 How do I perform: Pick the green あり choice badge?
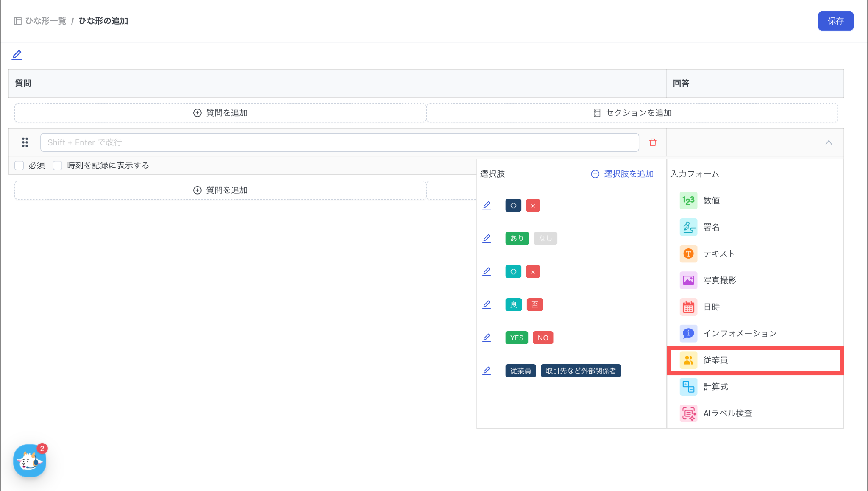coord(517,238)
